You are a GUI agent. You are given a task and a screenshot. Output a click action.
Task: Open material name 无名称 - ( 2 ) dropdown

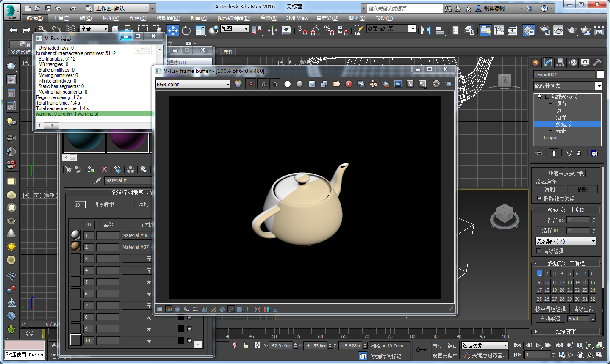[566, 241]
